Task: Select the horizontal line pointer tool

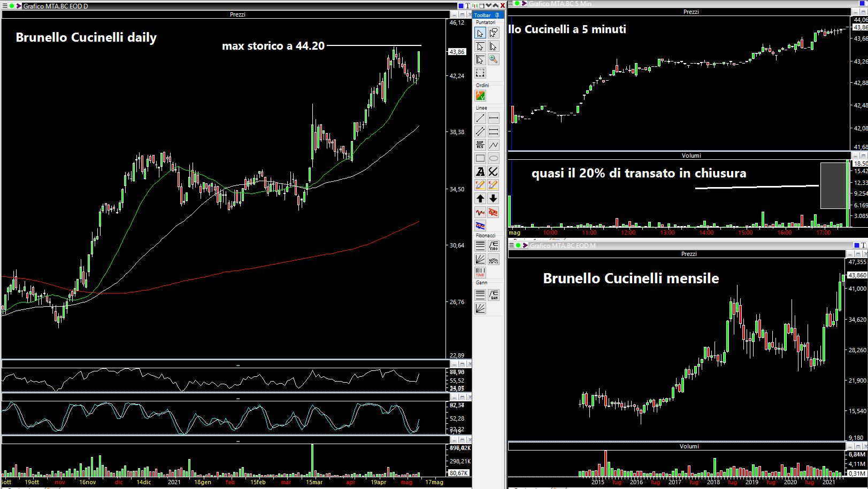Action: (480, 47)
